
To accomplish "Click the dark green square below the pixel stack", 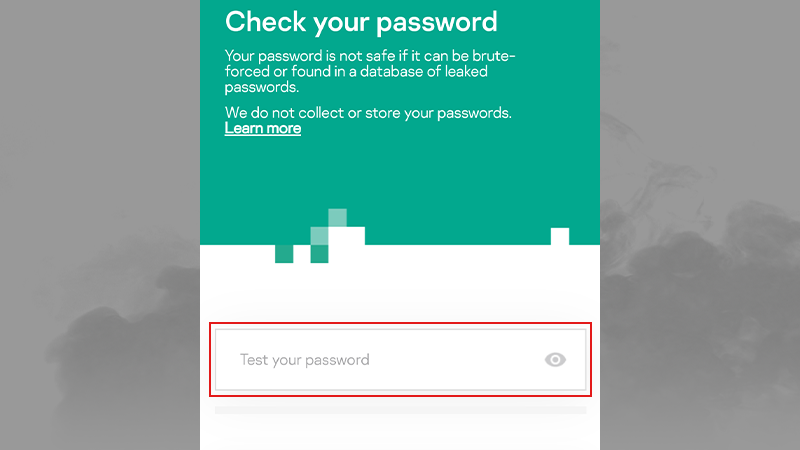I will click(320, 254).
